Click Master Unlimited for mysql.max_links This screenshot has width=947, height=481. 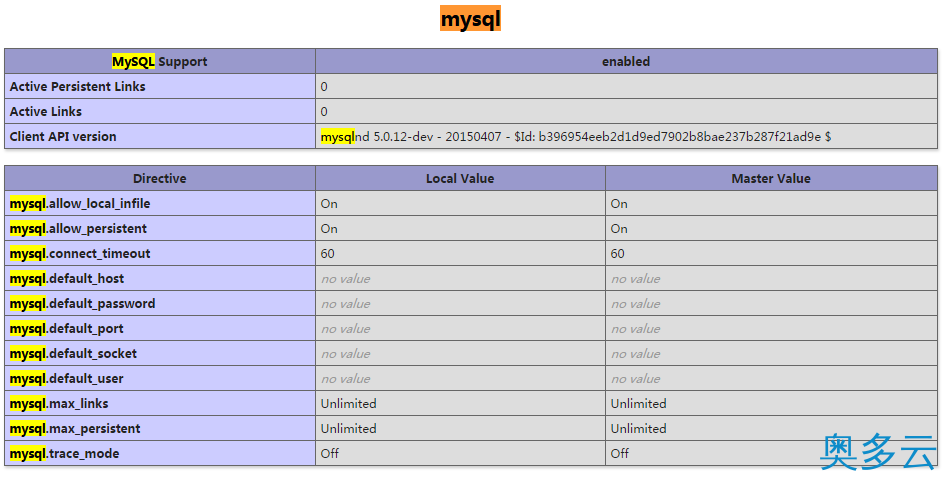tap(638, 404)
